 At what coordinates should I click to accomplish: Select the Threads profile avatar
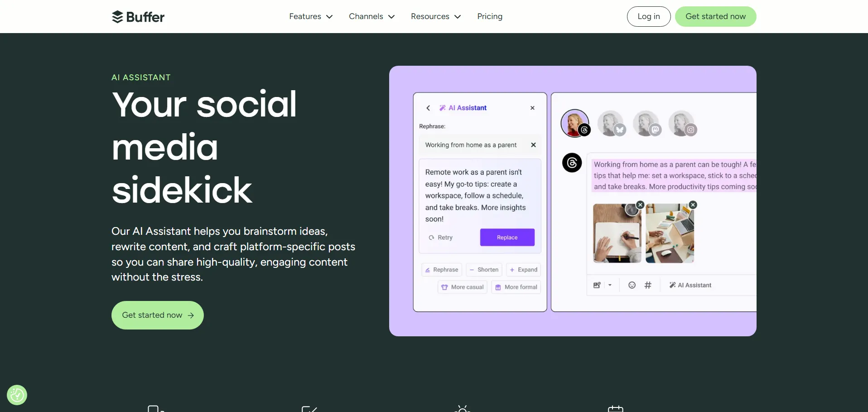(x=575, y=123)
